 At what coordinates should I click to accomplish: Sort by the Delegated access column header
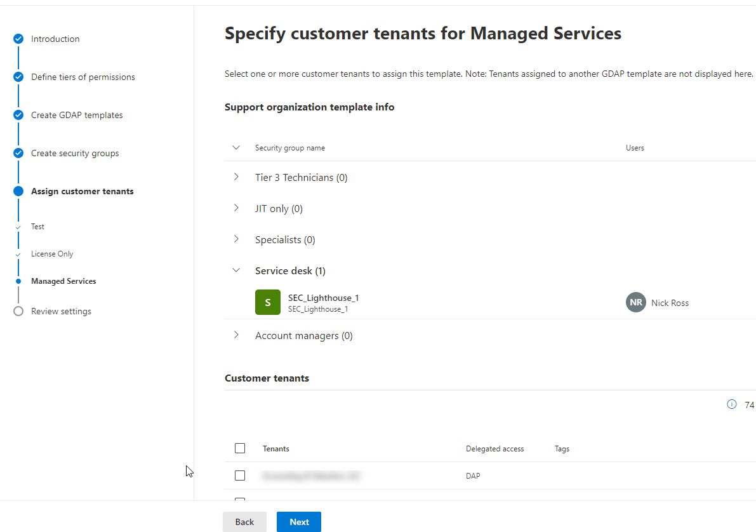(494, 449)
